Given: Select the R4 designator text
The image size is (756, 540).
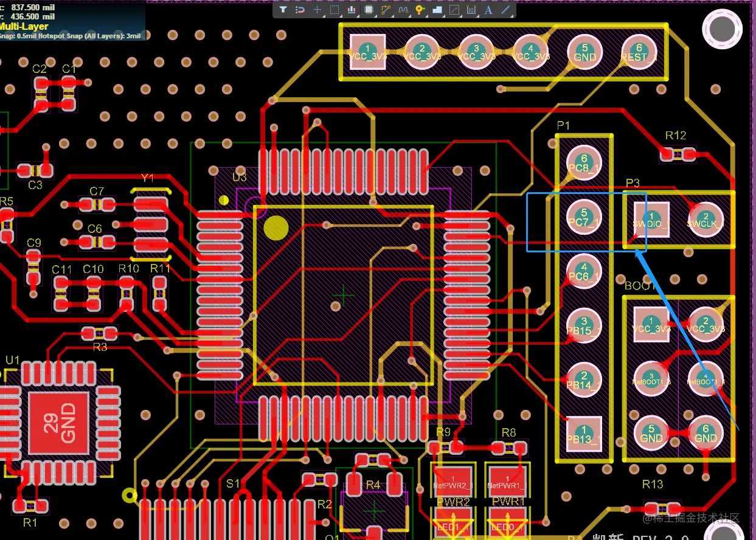Looking at the screenshot, I should (x=373, y=485).
